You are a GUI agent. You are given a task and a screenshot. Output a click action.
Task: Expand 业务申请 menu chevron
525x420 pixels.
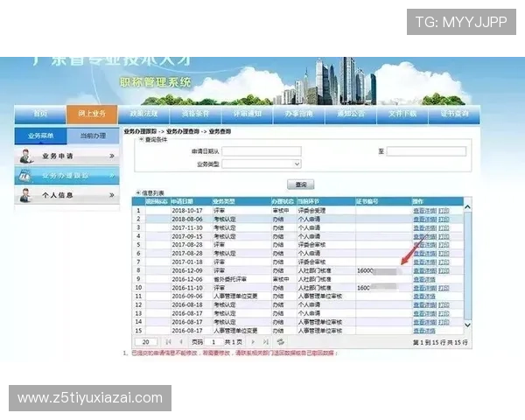(x=112, y=156)
